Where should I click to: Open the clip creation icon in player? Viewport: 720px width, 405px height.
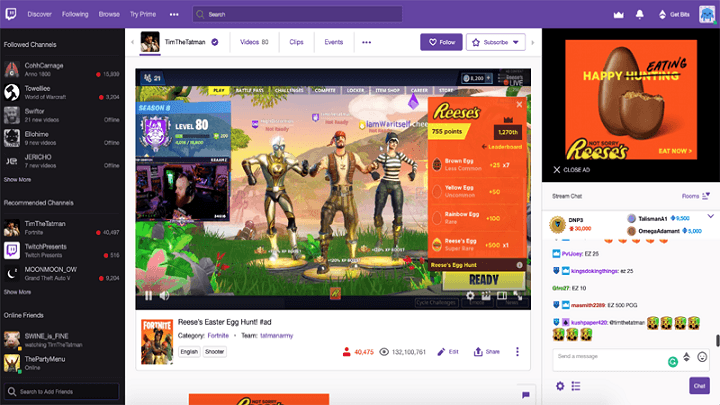click(486, 296)
